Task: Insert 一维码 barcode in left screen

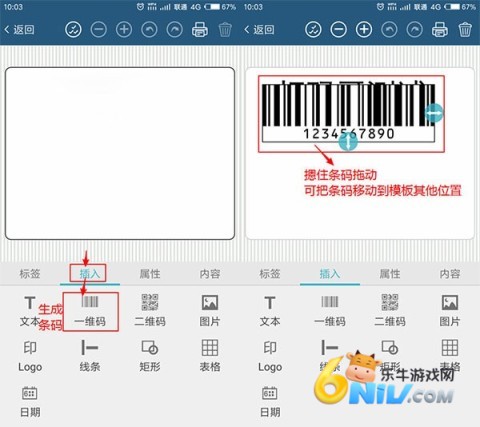Action: coord(90,311)
